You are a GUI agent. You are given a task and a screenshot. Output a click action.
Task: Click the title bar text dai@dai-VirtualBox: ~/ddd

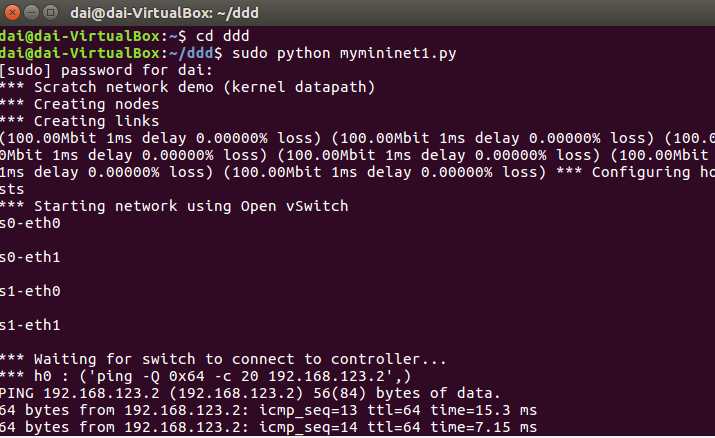tap(165, 12)
